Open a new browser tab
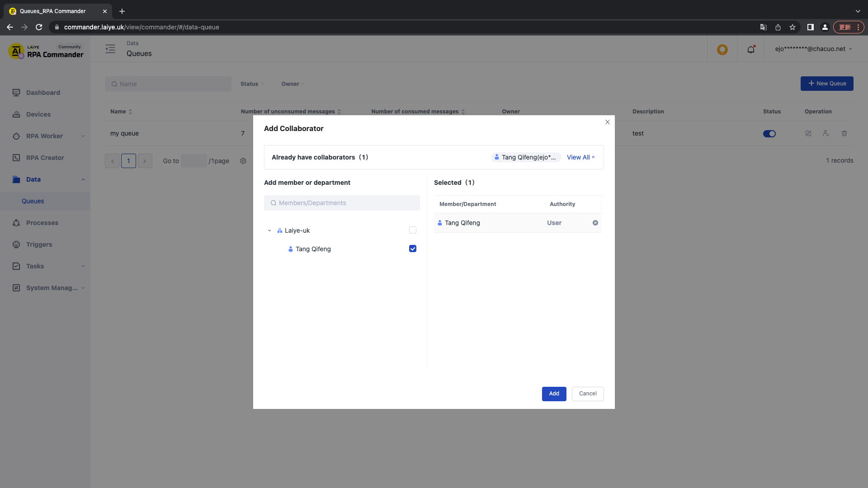Image resolution: width=868 pixels, height=488 pixels. click(122, 11)
